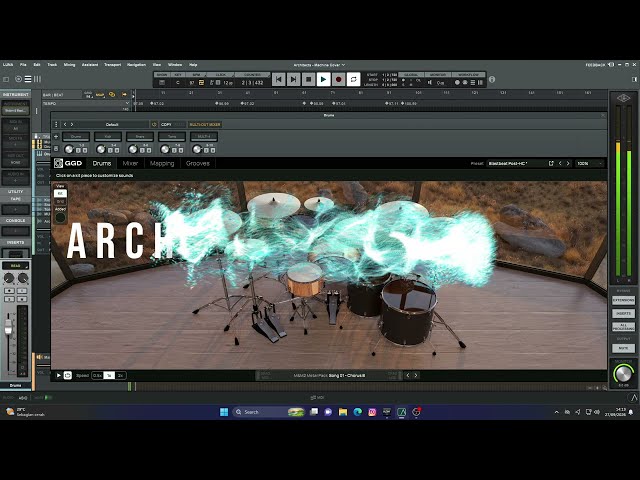Go to next GGD preset arrow
Image resolution: width=640 pixels, height=480 pixels.
[x=568, y=163]
